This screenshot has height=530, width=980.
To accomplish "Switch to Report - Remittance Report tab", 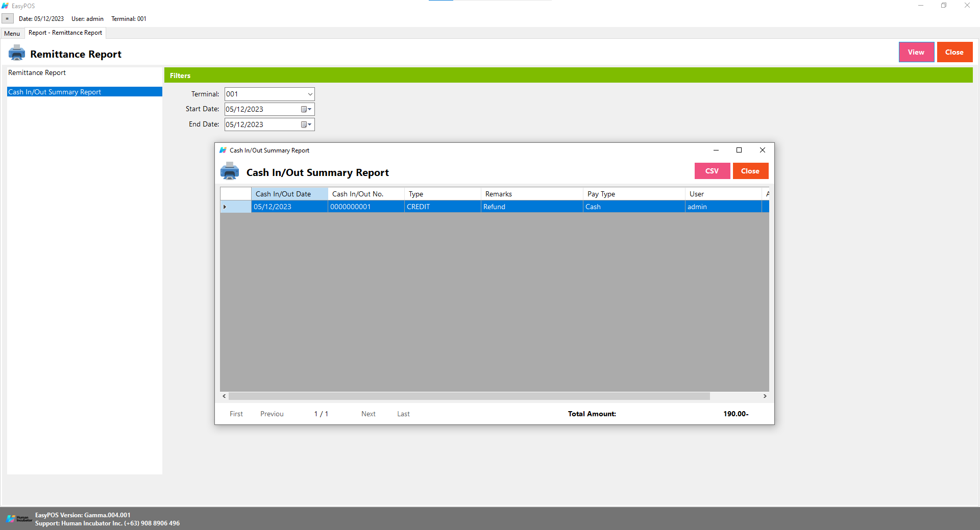I will (65, 33).
